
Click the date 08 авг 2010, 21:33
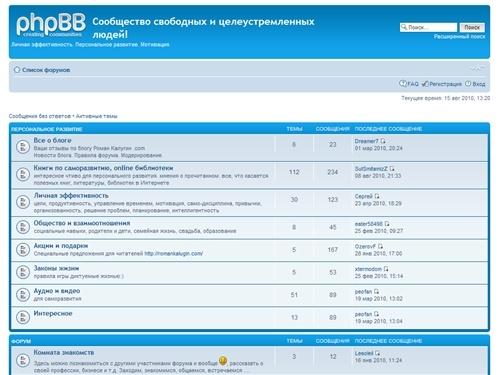click(x=378, y=176)
